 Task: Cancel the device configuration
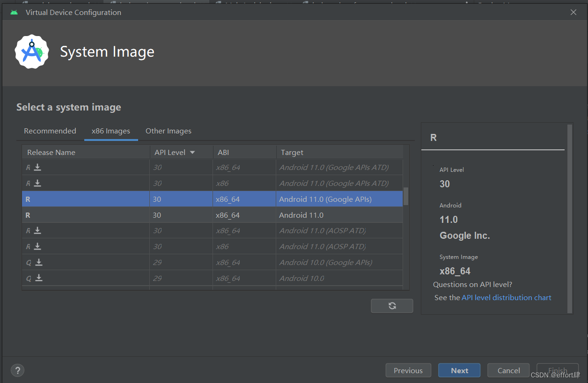point(508,370)
